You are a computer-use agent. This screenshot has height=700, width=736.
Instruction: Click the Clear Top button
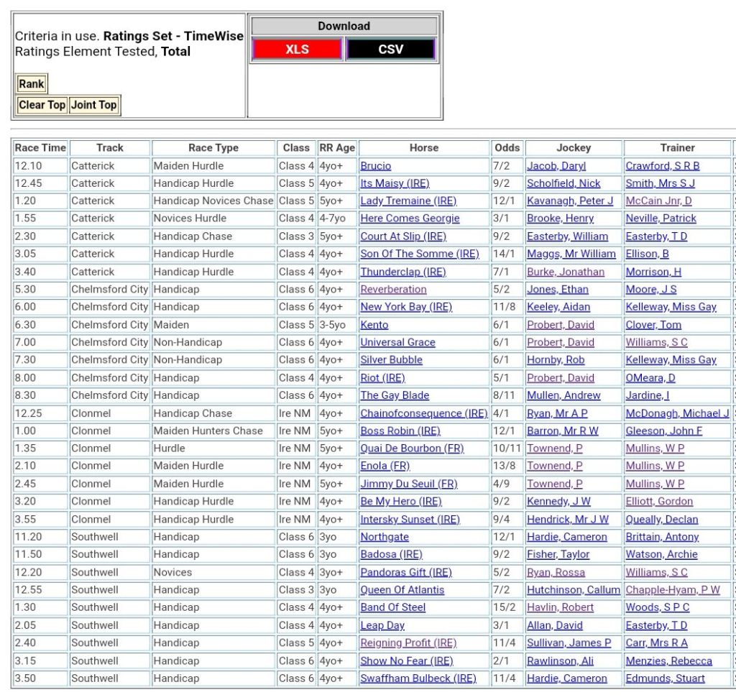click(42, 105)
